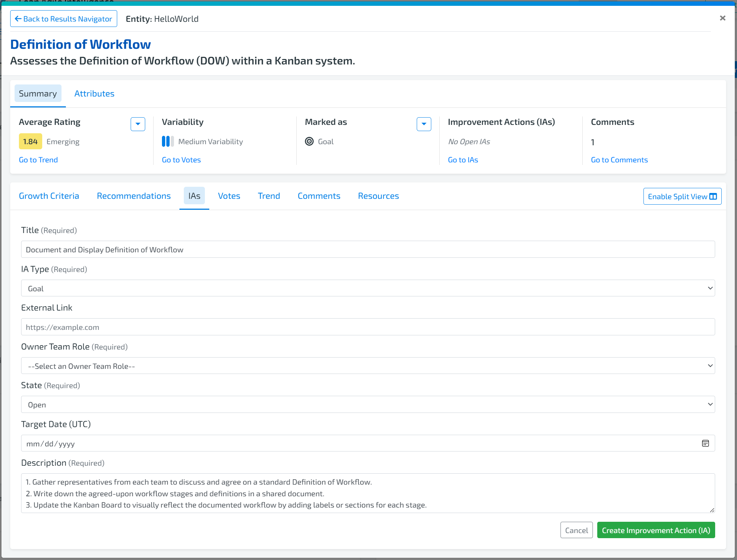737x560 pixels.
Task: Expand the State dropdown showing Open
Action: click(x=368, y=404)
